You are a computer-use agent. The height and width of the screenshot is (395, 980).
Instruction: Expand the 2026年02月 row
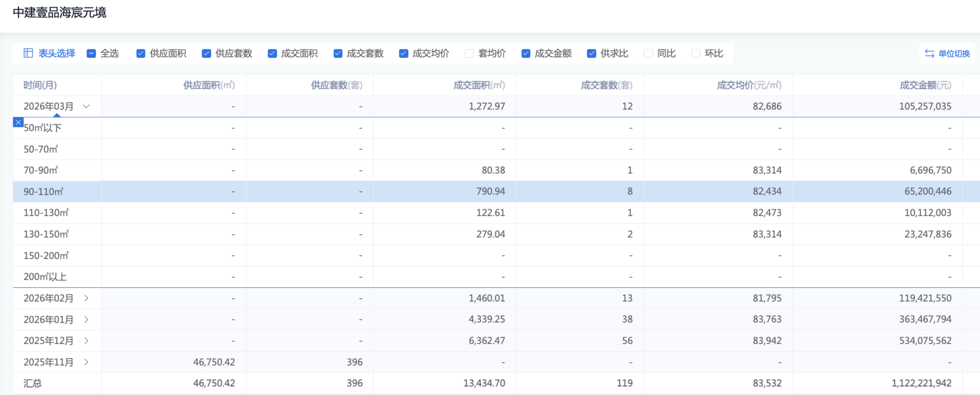coord(86,298)
